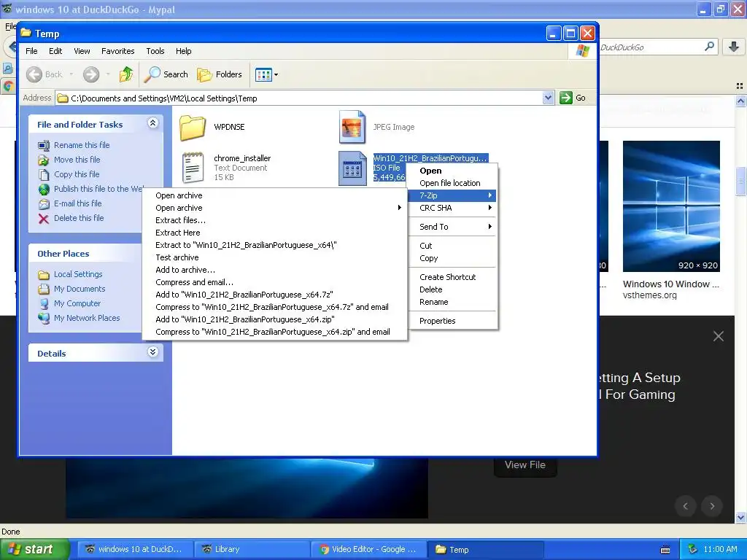Open the View menu in Temp window

[x=82, y=51]
